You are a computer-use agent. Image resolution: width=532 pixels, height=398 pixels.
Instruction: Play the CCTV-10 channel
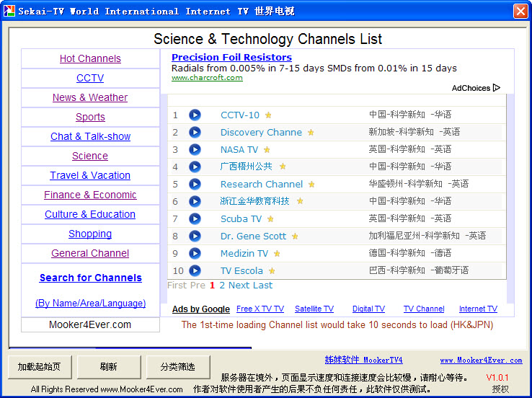point(195,115)
